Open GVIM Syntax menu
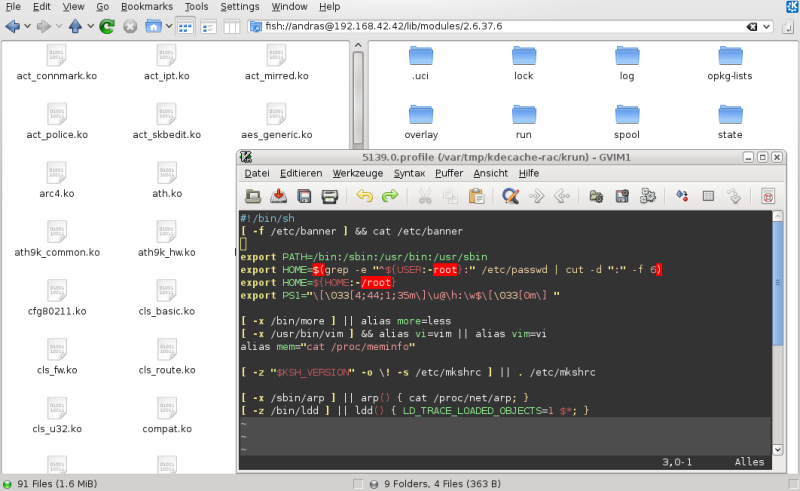Image resolution: width=800 pixels, height=491 pixels. [x=409, y=173]
